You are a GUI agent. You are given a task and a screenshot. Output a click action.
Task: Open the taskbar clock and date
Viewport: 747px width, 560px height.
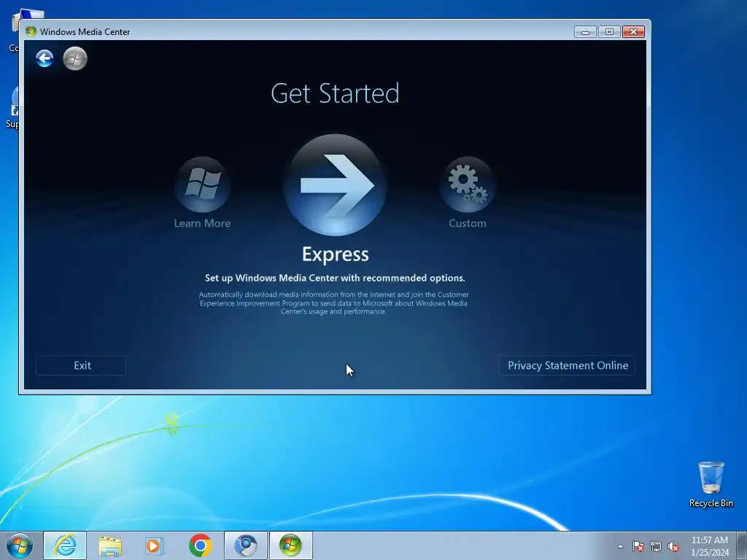(x=710, y=546)
